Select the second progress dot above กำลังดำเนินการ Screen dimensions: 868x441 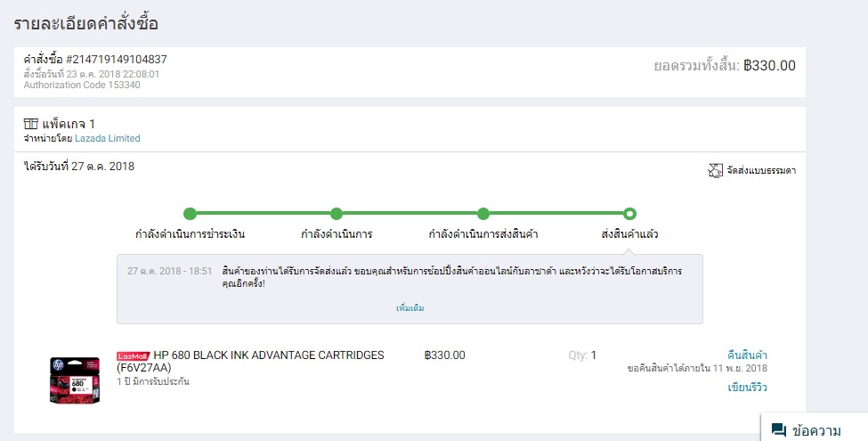(x=337, y=214)
